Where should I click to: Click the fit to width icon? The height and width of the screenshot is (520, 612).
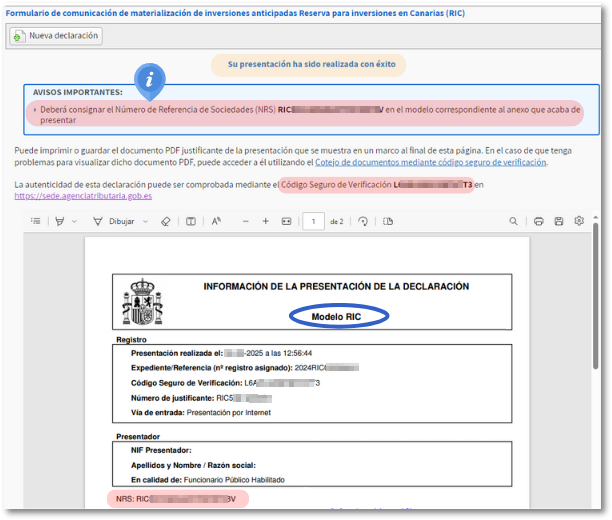(286, 221)
